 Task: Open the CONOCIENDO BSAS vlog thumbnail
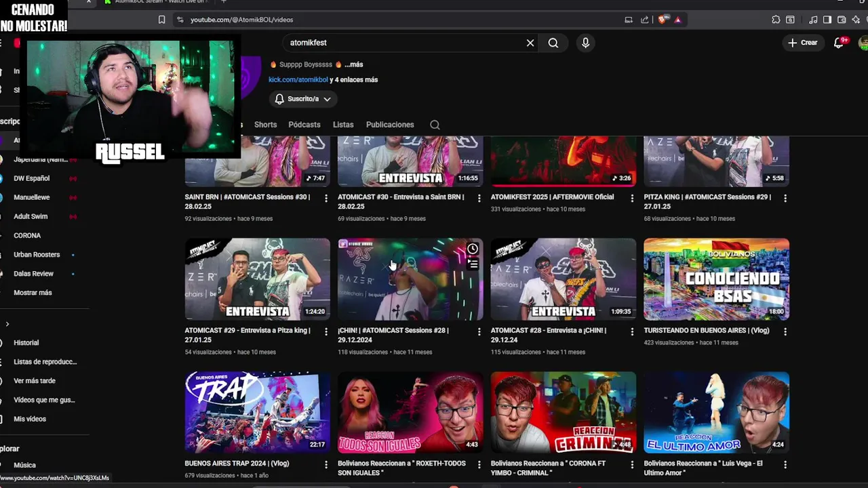[x=716, y=279]
